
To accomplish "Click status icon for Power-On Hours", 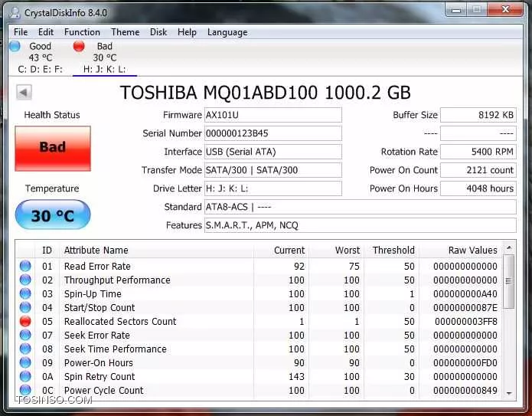I will (x=25, y=362).
